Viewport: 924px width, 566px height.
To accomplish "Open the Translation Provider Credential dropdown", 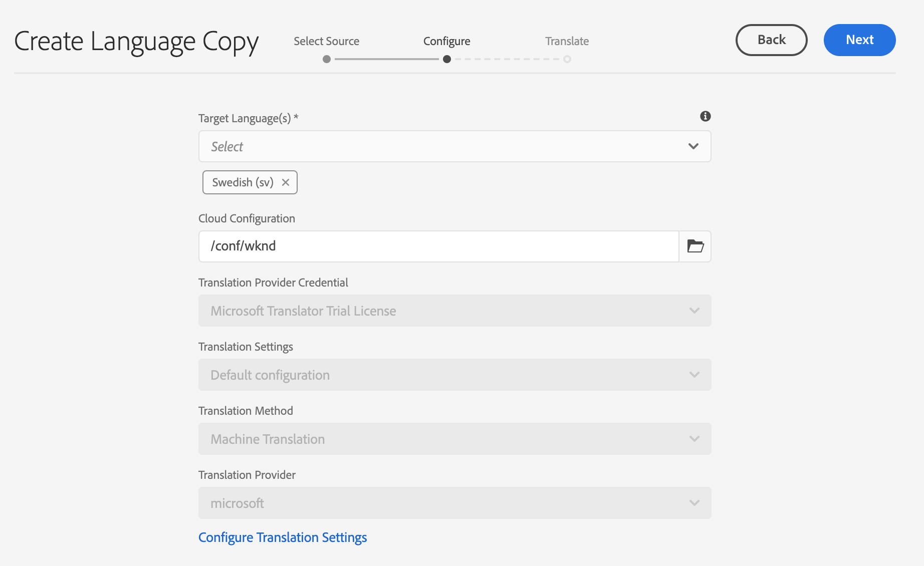I will tap(454, 311).
